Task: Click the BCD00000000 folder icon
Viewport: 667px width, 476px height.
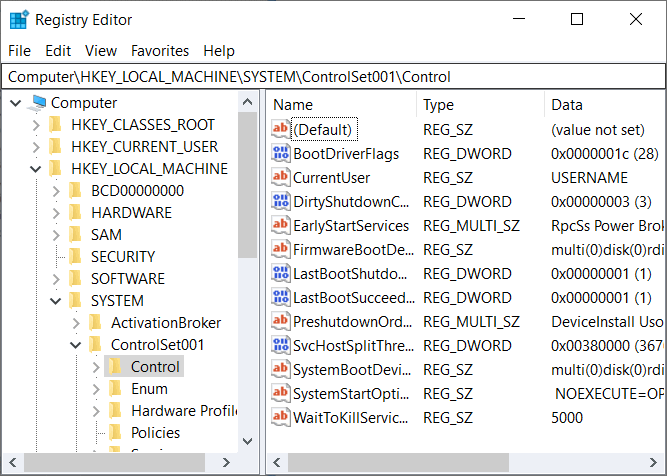Action: point(75,191)
